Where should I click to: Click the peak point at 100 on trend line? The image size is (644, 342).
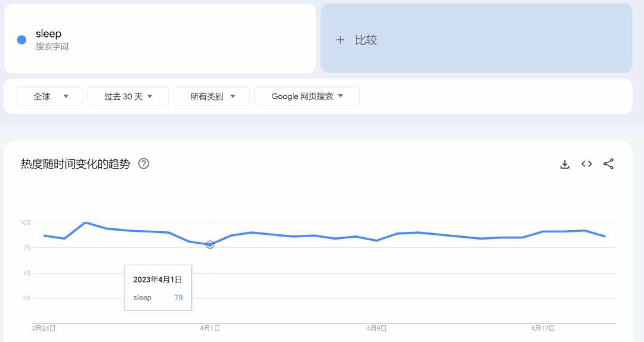tap(85, 222)
